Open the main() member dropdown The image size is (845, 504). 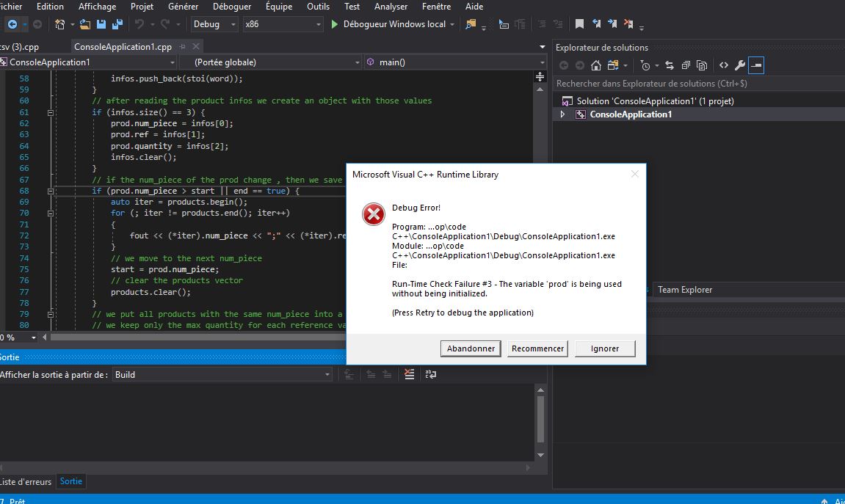click(455, 62)
